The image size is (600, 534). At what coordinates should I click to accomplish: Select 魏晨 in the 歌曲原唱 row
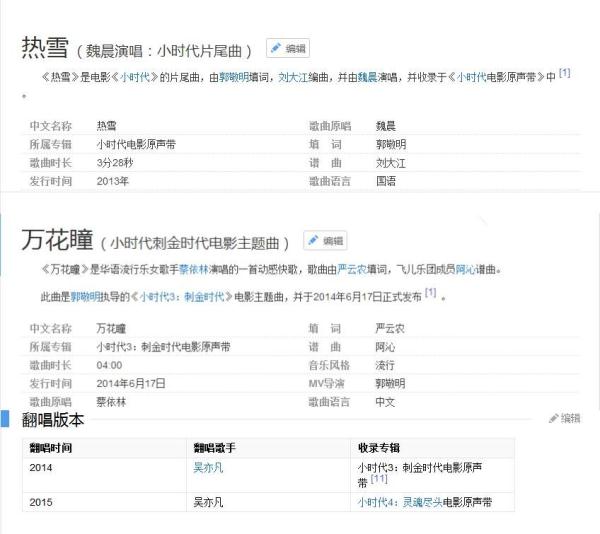coord(386,125)
